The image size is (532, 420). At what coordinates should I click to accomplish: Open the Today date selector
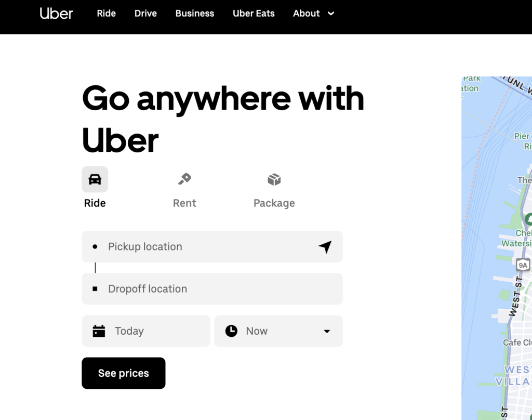pyautogui.click(x=145, y=331)
